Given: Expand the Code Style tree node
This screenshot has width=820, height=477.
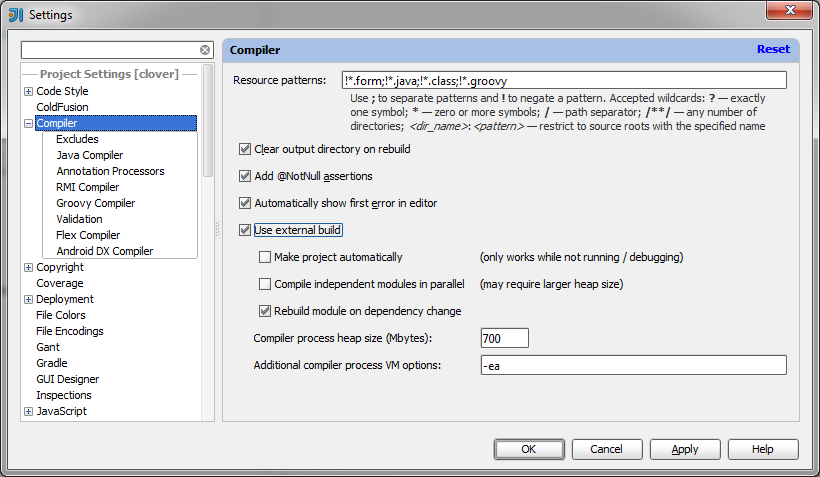Looking at the screenshot, I should click(x=28, y=92).
